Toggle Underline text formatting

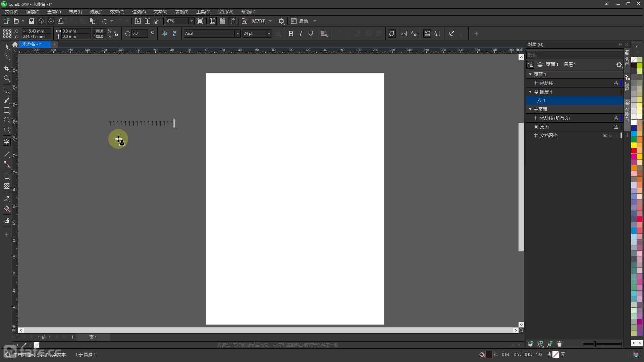[311, 34]
